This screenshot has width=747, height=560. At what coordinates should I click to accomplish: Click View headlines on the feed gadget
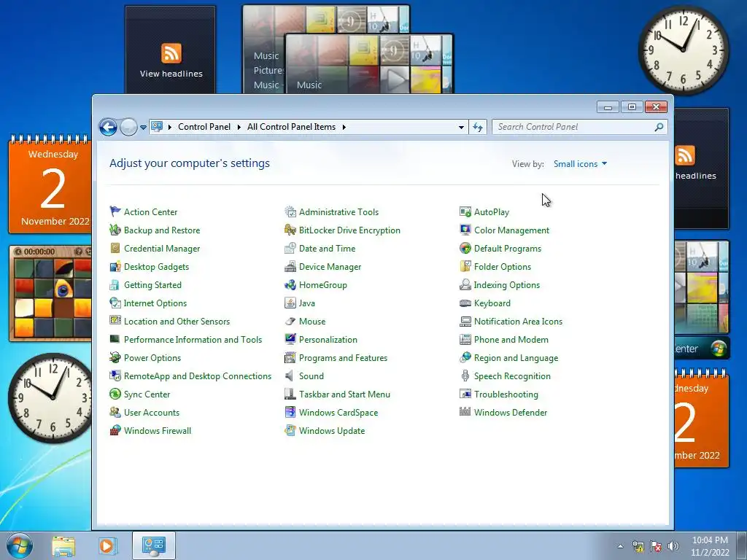(x=171, y=74)
